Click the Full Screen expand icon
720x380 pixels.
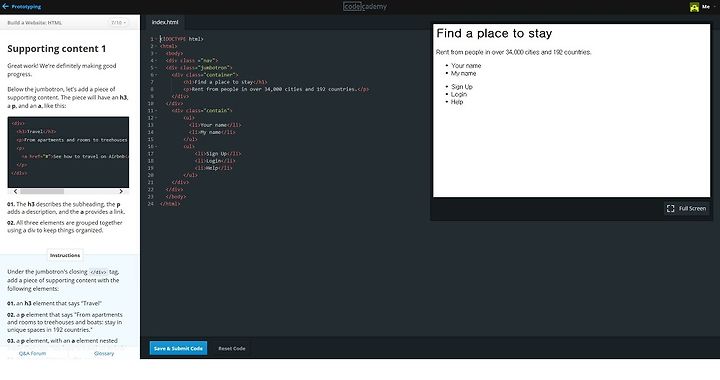tap(670, 208)
